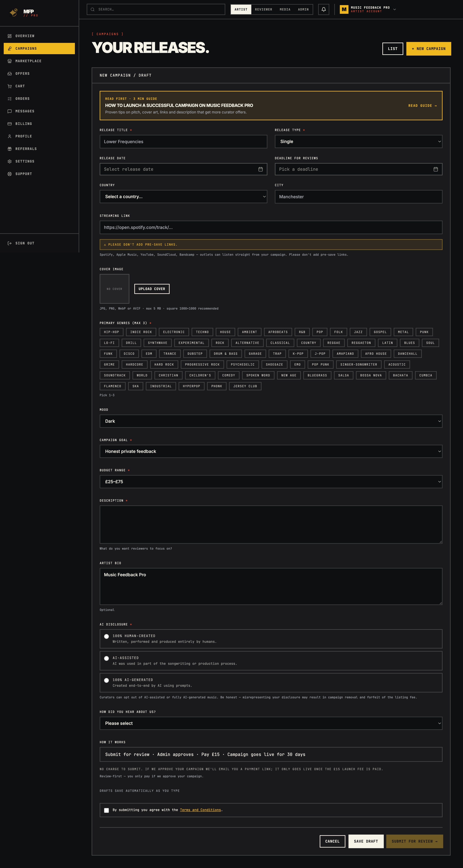Viewport: 463px width, 868px height.
Task: Expand the account menu chevron
Action: (x=395, y=9)
